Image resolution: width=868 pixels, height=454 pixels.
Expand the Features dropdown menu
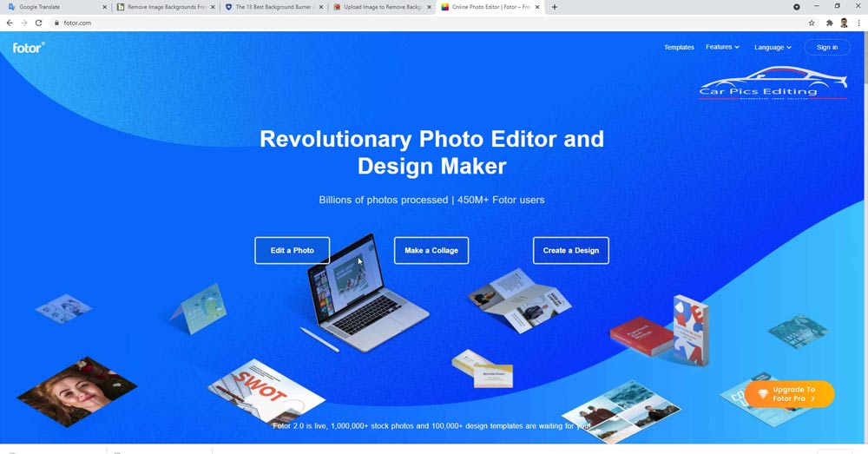coord(722,47)
